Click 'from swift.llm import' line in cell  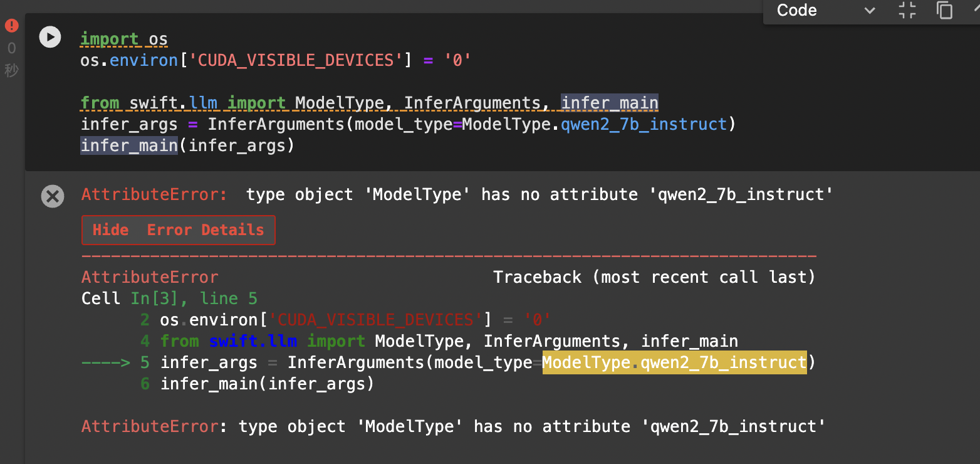pyautogui.click(x=370, y=103)
